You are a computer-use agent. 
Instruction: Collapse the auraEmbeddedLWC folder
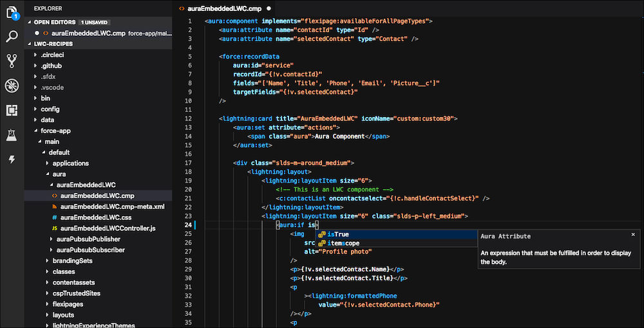click(52, 185)
